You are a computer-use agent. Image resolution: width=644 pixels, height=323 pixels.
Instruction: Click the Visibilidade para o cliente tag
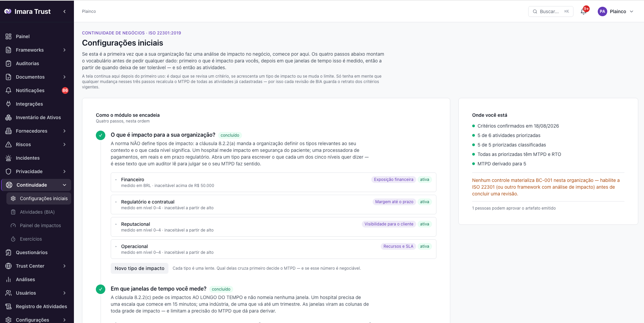point(389,224)
